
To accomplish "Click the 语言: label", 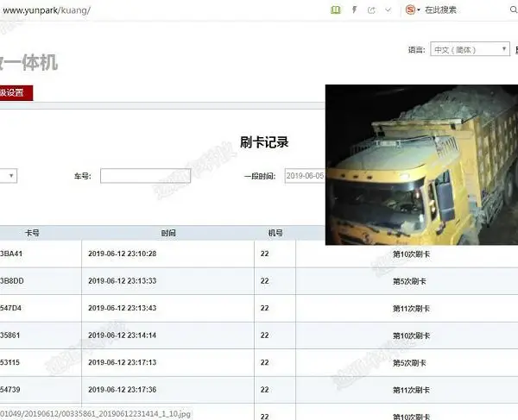I will pyautogui.click(x=416, y=50).
